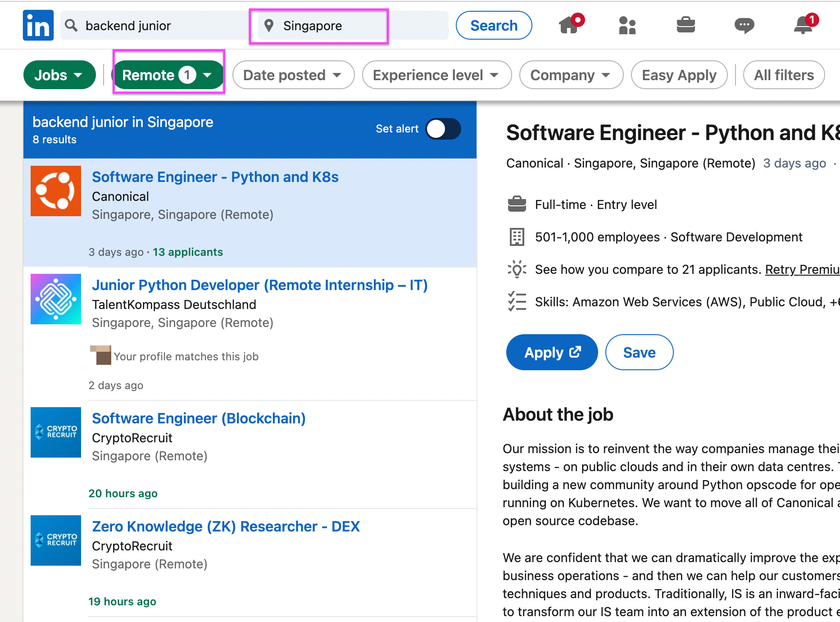
Task: Toggle the Easy Apply filter
Action: point(679,75)
